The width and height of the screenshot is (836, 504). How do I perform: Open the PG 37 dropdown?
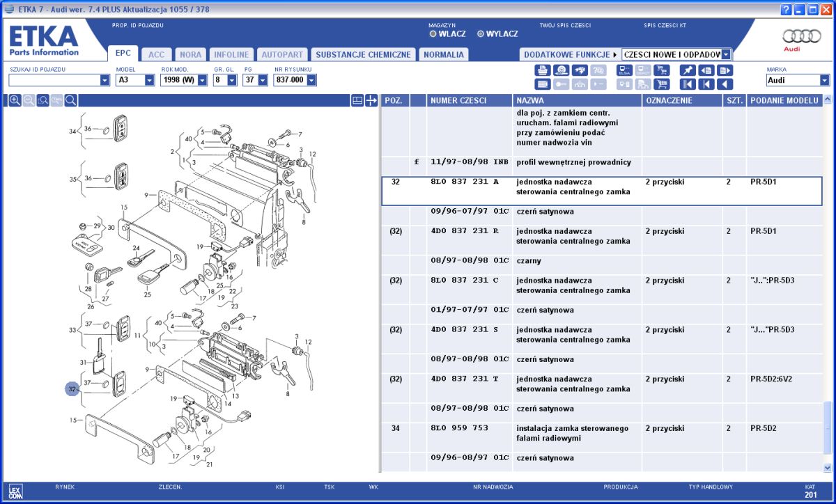pyautogui.click(x=263, y=80)
